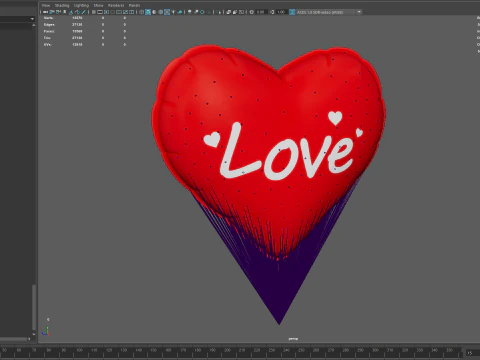480x360 pixels.
Task: Click the camera Bookmarks icon
Action: (x=65, y=12)
